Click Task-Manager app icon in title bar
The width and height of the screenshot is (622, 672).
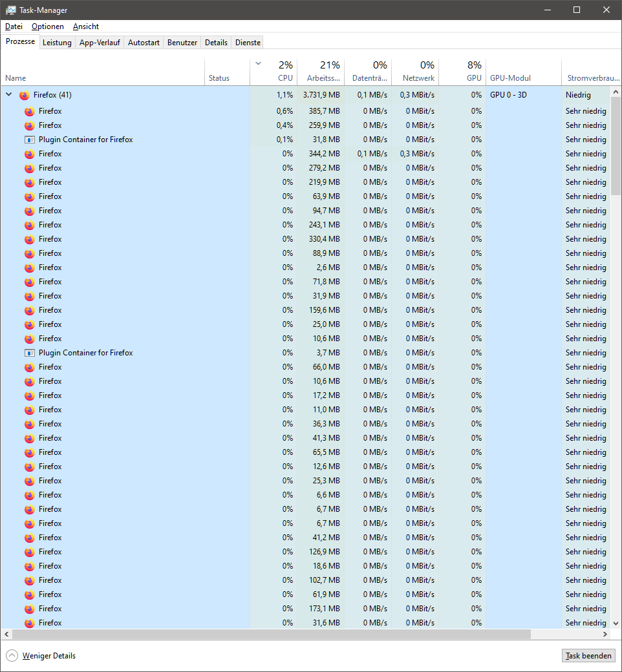click(x=11, y=10)
